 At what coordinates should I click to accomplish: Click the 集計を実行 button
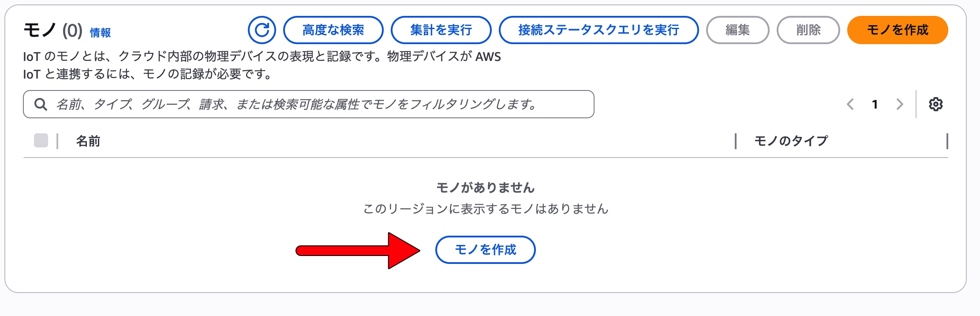click(441, 30)
